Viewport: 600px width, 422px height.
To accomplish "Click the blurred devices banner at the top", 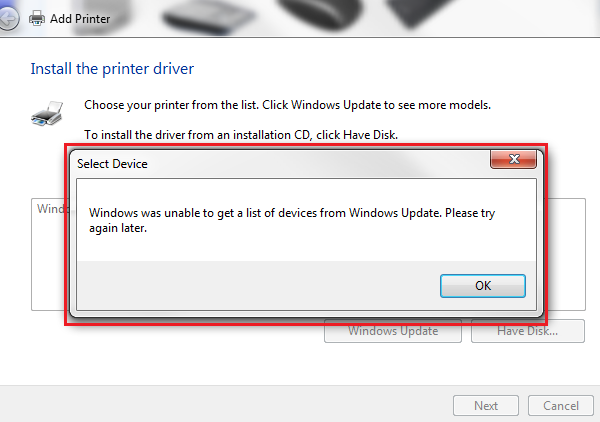I will [344, 17].
